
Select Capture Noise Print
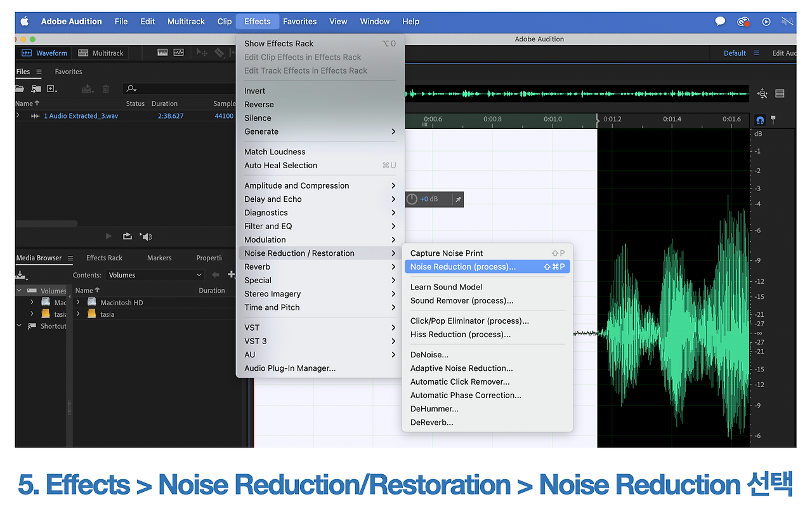[x=487, y=253]
